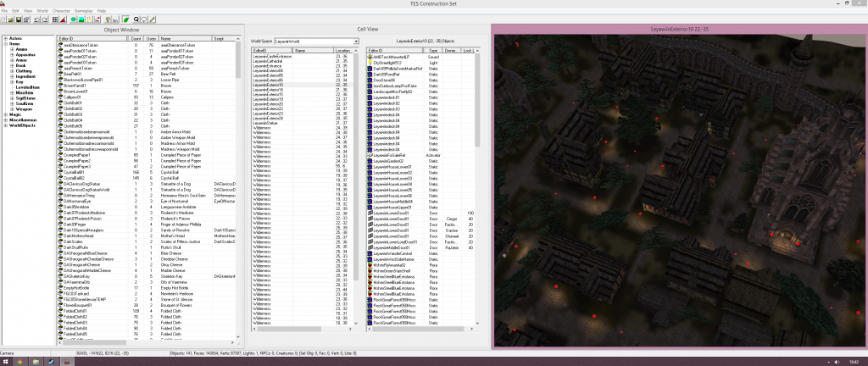
Task: Open the Preferences toolbar icon
Action: coord(26,19)
